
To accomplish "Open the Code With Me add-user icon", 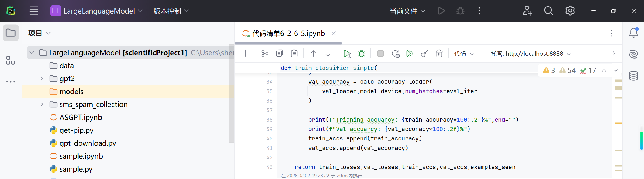I will (x=527, y=11).
